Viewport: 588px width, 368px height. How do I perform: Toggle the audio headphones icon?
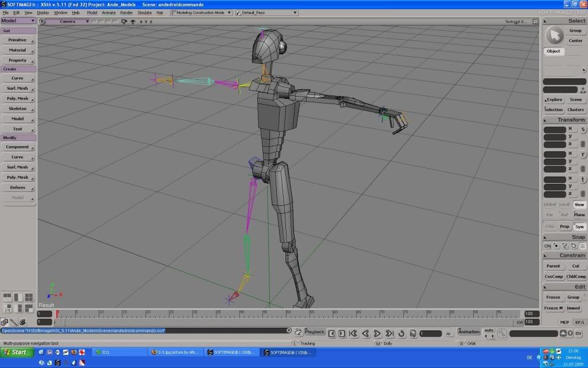pyautogui.click(x=413, y=333)
